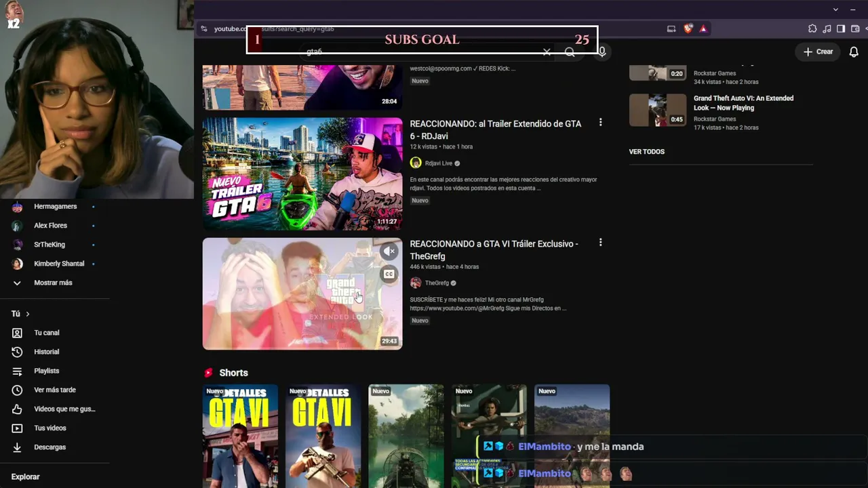Open the Short showing green hills
This screenshot has height=488, width=868.
572,436
